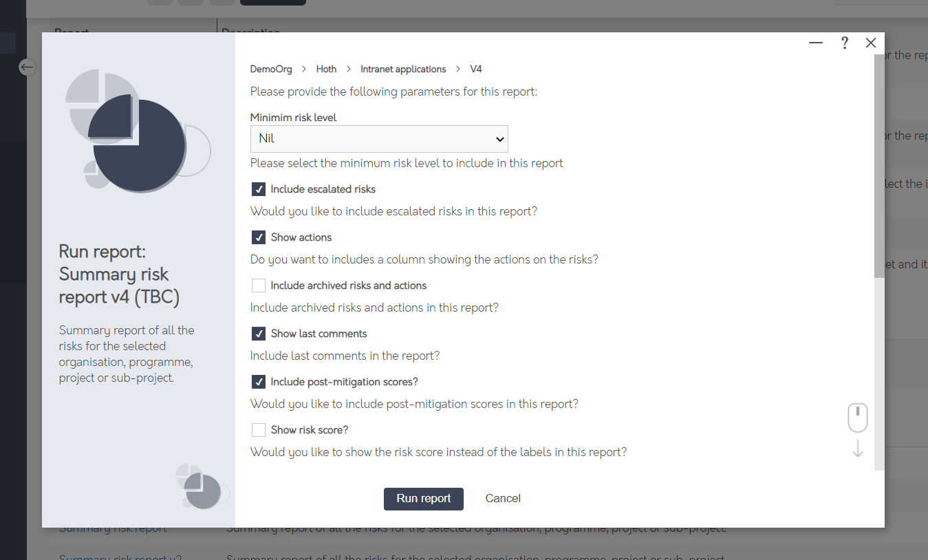Image resolution: width=928 pixels, height=560 pixels.
Task: Uncheck Include escalated risks
Action: point(259,189)
